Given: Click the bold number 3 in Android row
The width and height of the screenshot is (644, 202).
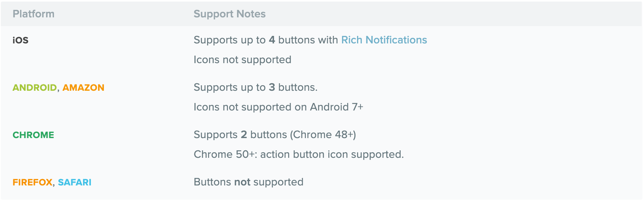Looking at the screenshot, I should (272, 87).
